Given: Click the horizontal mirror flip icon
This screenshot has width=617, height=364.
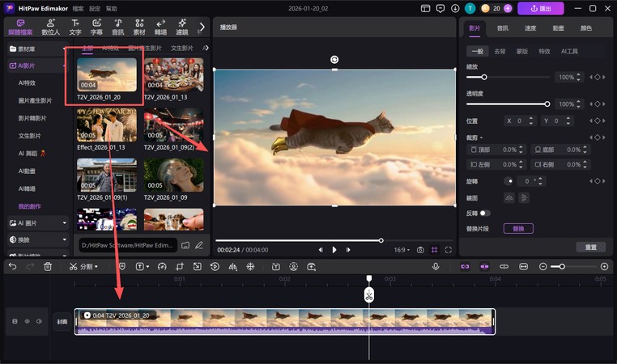Looking at the screenshot, I should [x=509, y=197].
